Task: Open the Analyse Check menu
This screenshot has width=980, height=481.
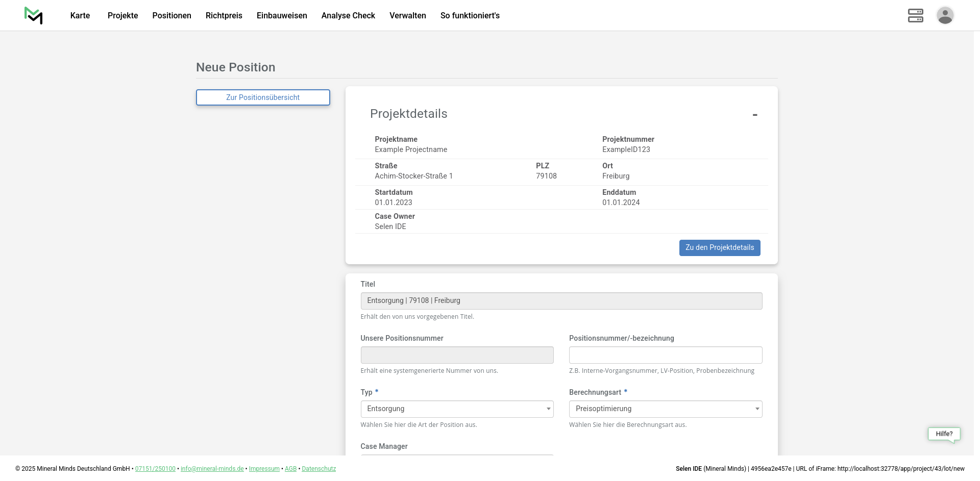Action: (348, 16)
